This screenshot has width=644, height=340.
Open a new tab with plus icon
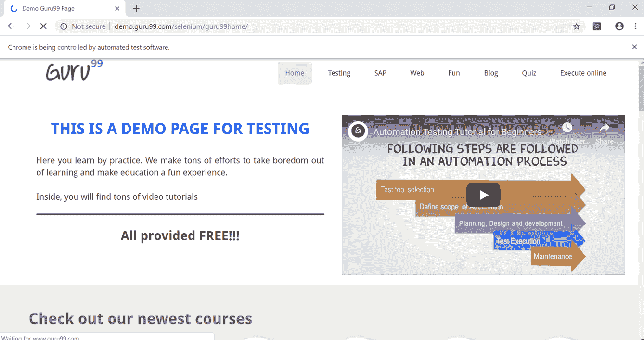(x=136, y=8)
